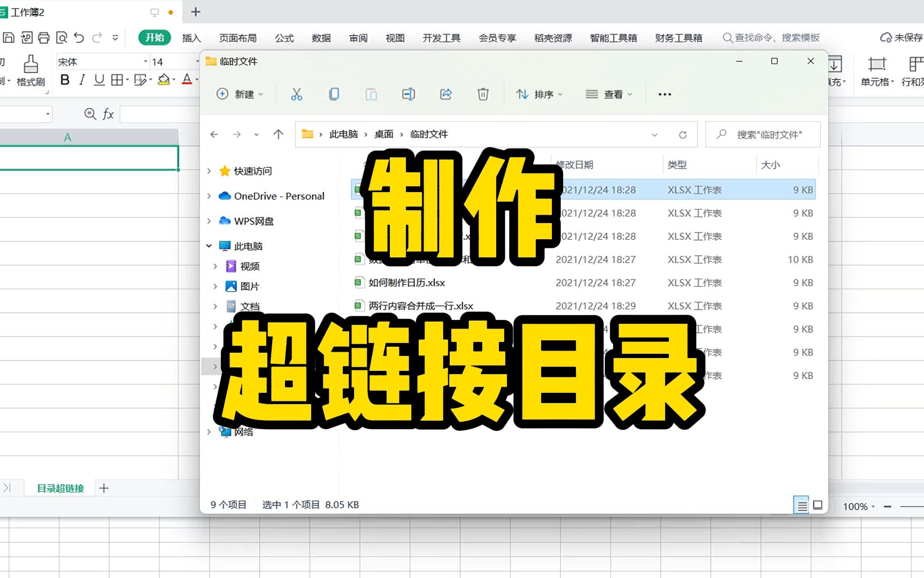Select file 如何制作日历.xlsx
This screenshot has width=924, height=578.
tap(406, 283)
